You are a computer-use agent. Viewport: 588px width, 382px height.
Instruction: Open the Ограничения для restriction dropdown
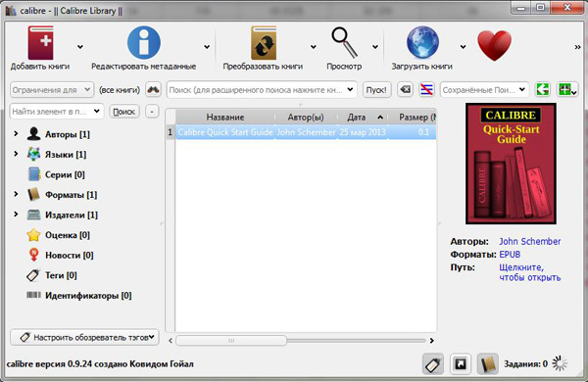(x=52, y=90)
